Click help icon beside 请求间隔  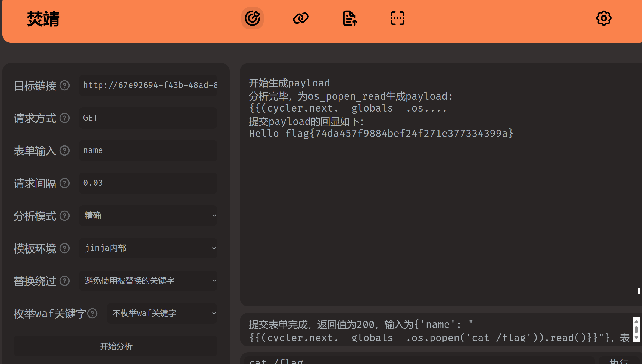pyautogui.click(x=65, y=183)
